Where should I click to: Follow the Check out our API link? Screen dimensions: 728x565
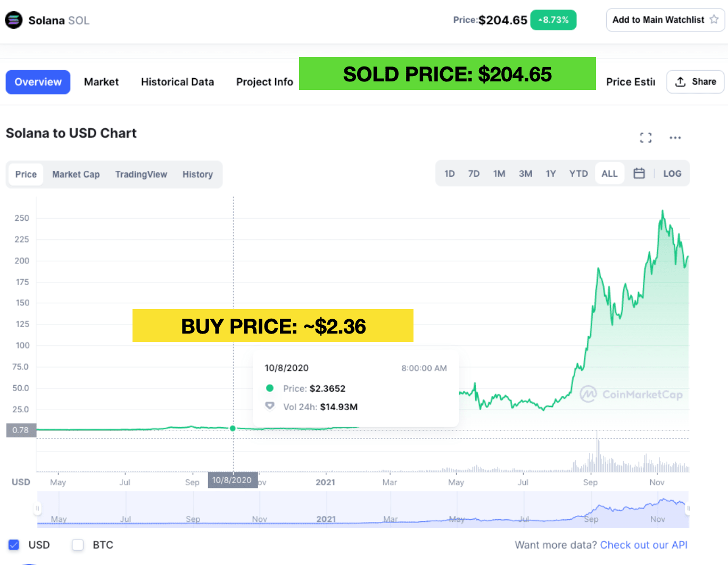pyautogui.click(x=644, y=545)
